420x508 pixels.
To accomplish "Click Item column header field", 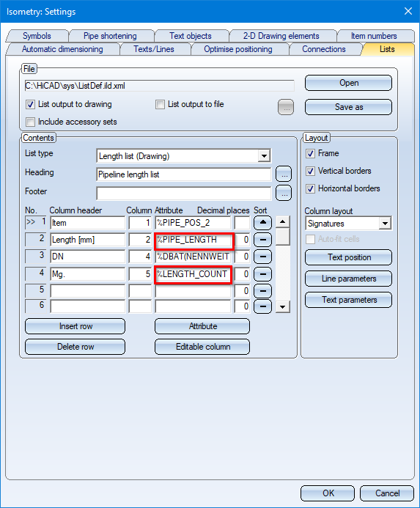I will (x=87, y=223).
